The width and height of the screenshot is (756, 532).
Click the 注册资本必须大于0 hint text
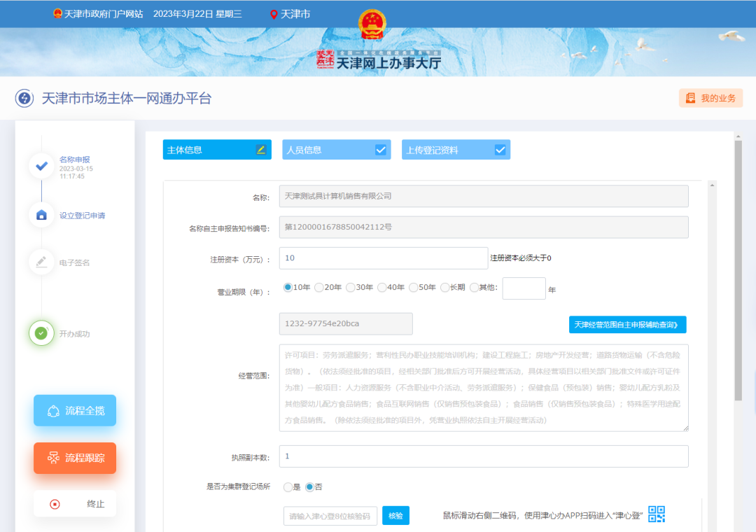[x=521, y=258]
